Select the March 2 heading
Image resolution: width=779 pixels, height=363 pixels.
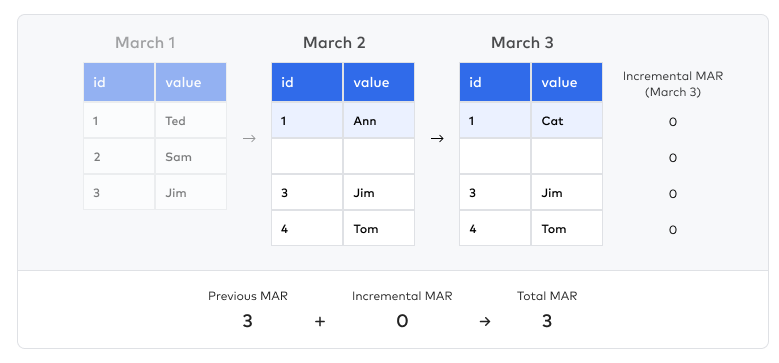tap(334, 43)
